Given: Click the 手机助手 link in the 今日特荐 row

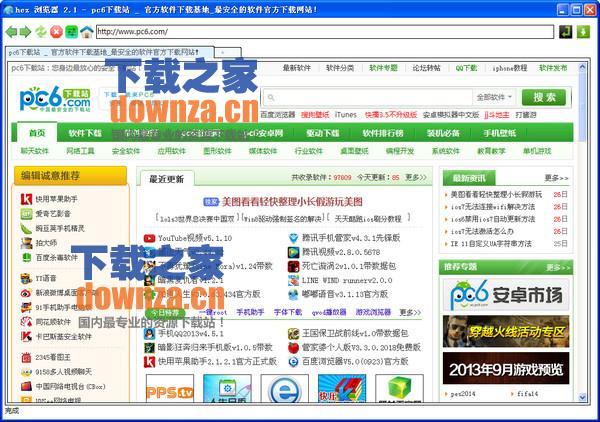Looking at the screenshot, I should tap(250, 312).
